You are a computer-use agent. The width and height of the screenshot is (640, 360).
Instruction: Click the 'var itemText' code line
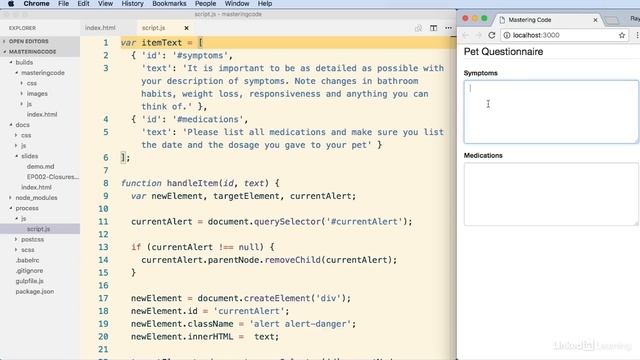click(162, 42)
